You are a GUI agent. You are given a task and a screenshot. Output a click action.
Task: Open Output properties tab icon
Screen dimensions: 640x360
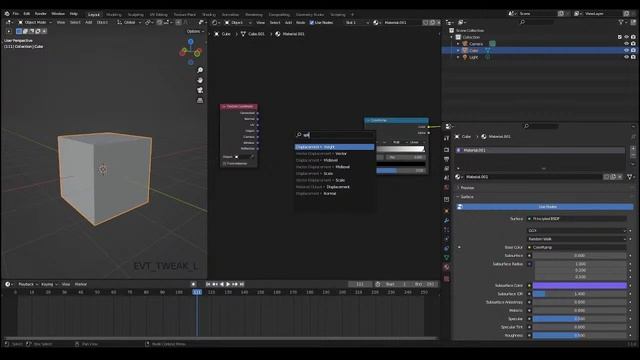447,159
